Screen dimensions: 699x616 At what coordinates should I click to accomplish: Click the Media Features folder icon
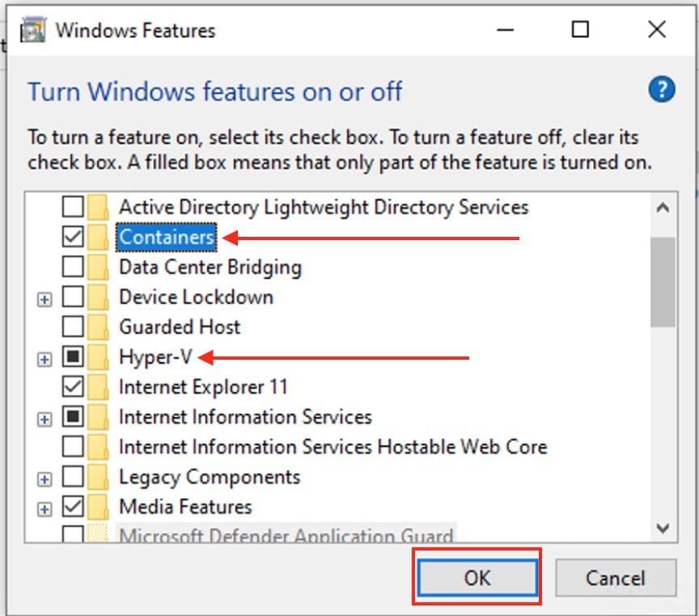[98, 507]
